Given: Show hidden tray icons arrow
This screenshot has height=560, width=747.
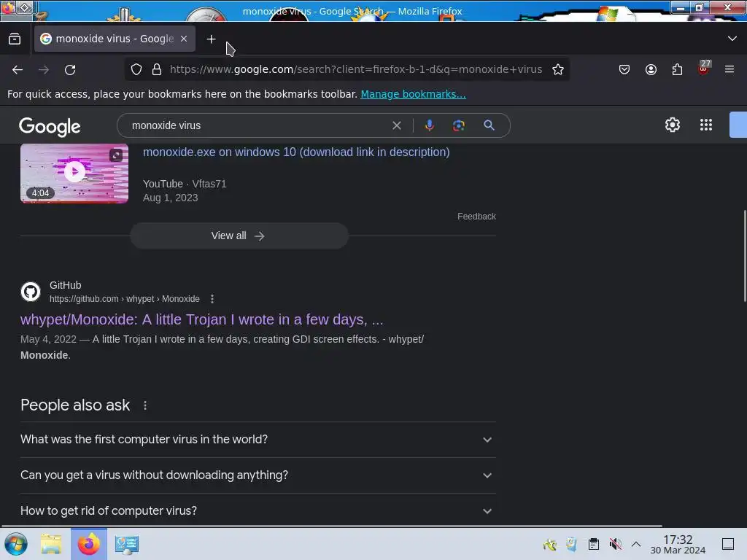Looking at the screenshot, I should 636,544.
